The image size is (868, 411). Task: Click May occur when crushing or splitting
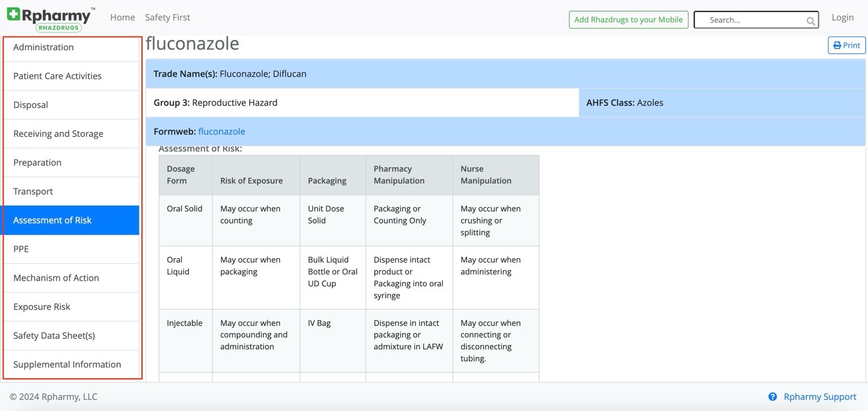[x=496, y=221]
